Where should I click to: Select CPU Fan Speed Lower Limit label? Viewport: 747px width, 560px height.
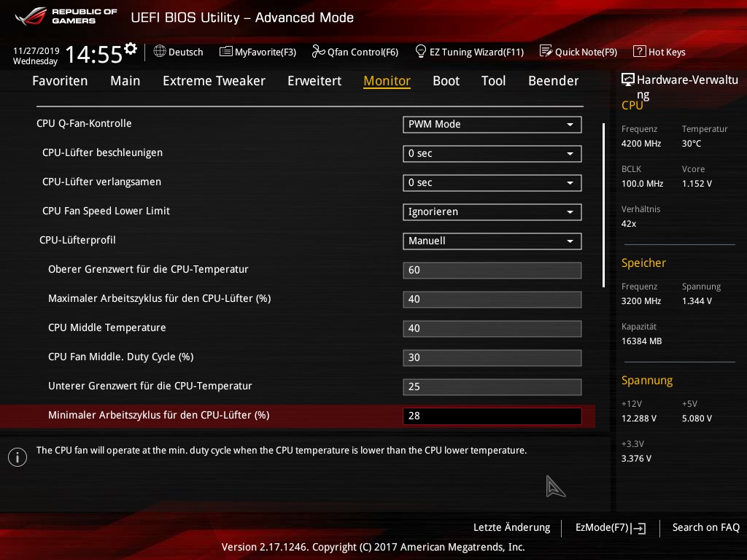pyautogui.click(x=106, y=211)
